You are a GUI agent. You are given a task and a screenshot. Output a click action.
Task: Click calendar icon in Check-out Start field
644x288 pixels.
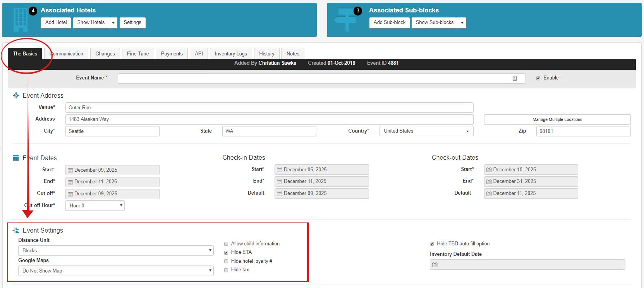point(489,170)
